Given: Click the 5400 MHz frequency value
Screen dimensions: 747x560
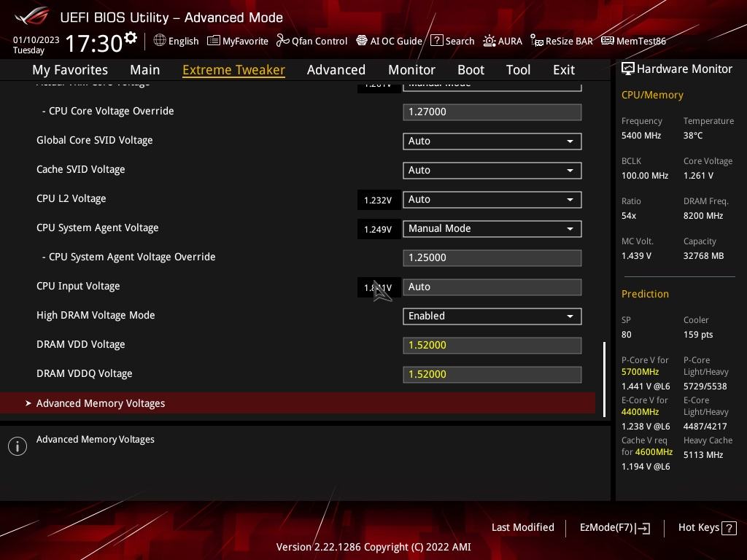Looking at the screenshot, I should pos(640,136).
